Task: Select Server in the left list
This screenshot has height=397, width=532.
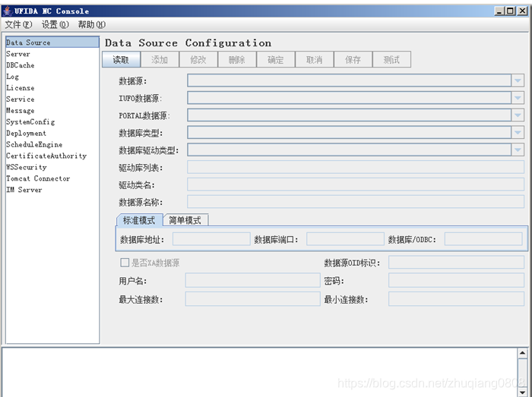Action: point(52,54)
